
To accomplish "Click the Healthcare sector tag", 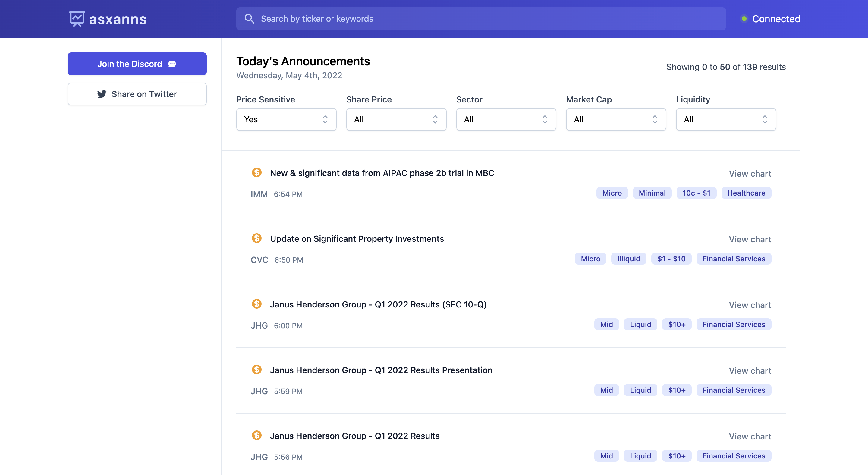I will click(746, 193).
